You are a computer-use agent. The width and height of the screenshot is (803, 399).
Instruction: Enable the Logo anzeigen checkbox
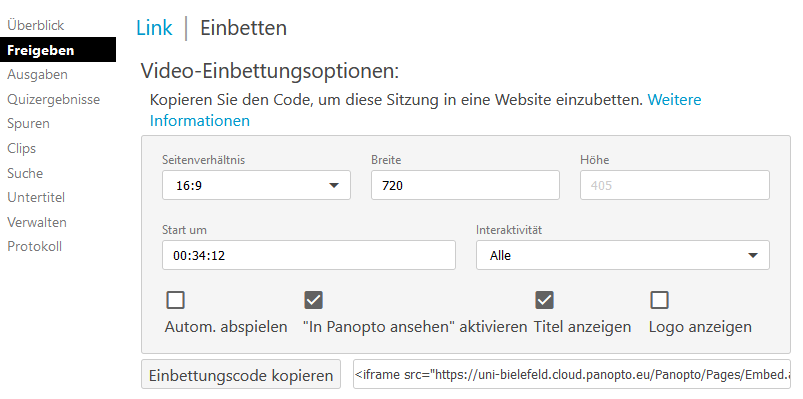pyautogui.click(x=659, y=300)
